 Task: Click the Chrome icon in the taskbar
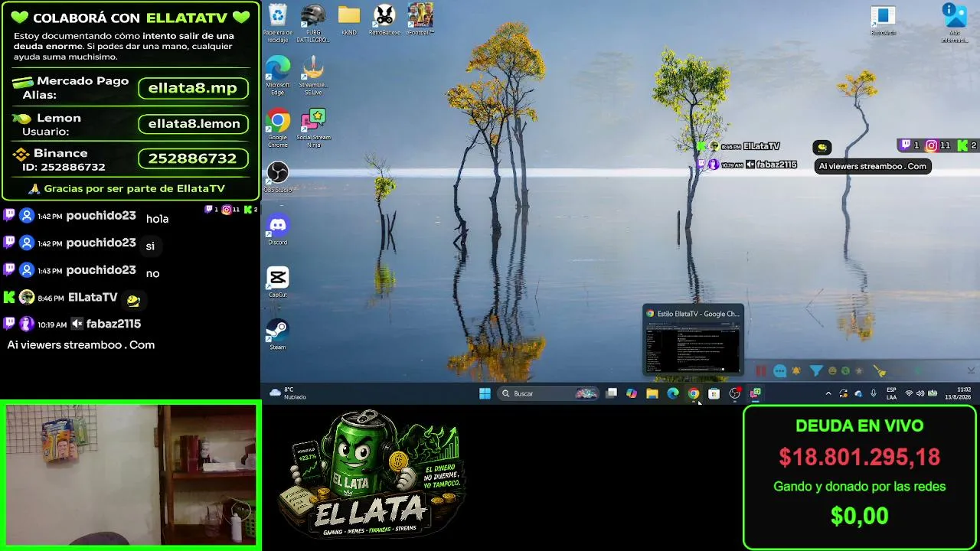(x=694, y=393)
